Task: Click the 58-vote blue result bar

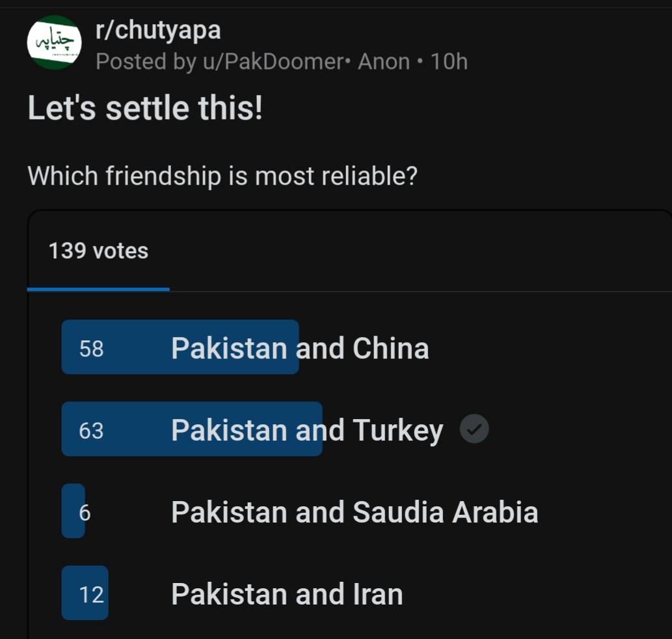Action: pyautogui.click(x=180, y=347)
